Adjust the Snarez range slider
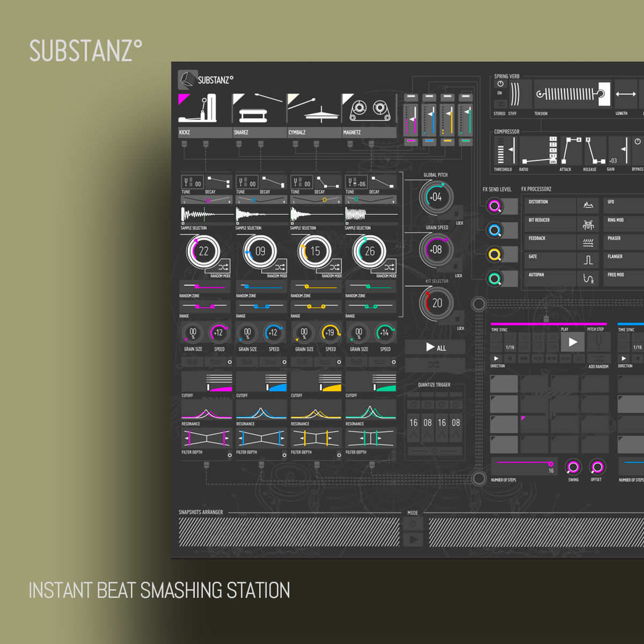 pos(261,306)
